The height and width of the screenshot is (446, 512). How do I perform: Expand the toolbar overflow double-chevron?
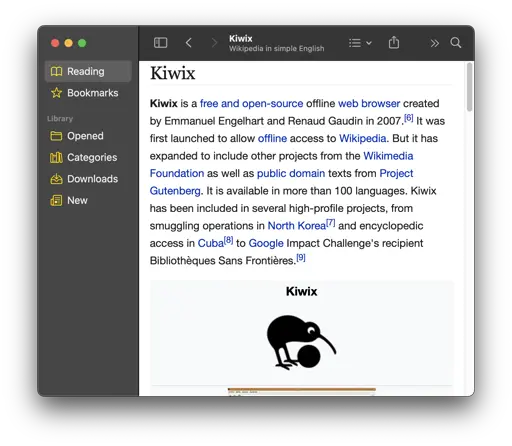pyautogui.click(x=434, y=43)
